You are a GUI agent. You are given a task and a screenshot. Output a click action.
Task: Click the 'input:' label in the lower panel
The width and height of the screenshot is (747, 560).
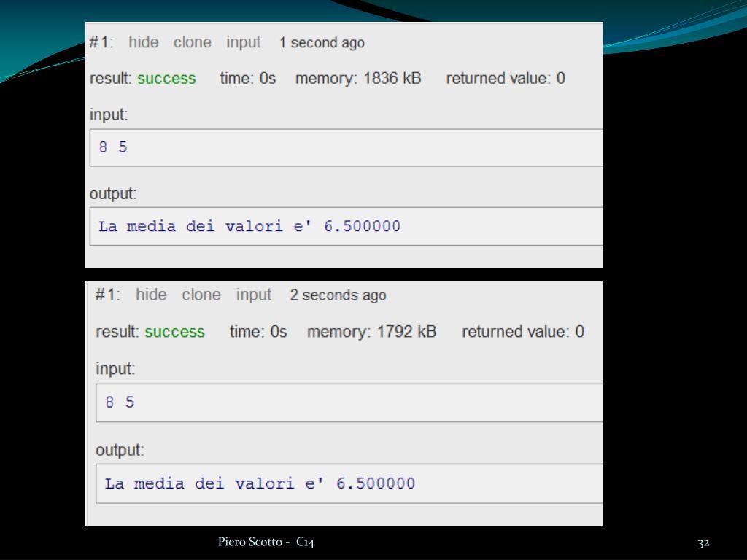point(115,369)
